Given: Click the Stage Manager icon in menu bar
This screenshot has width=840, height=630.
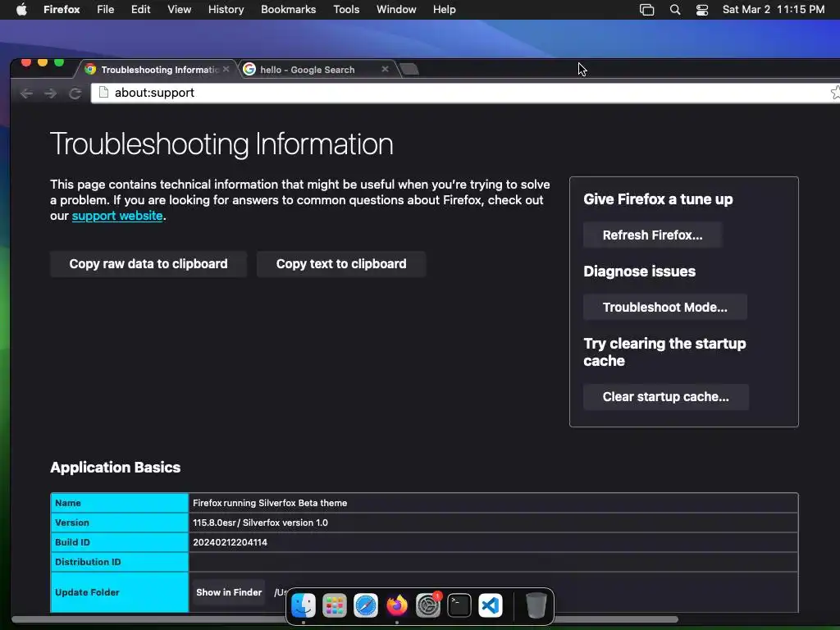Looking at the screenshot, I should point(647,10).
